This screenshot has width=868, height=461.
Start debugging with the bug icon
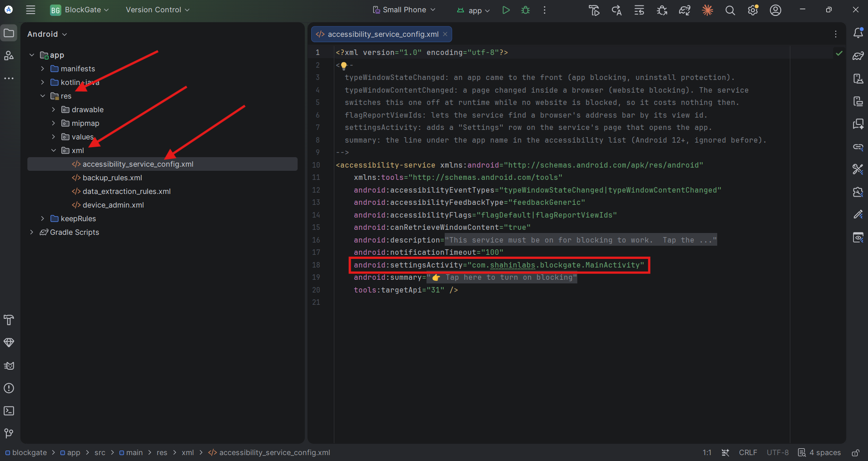526,10
